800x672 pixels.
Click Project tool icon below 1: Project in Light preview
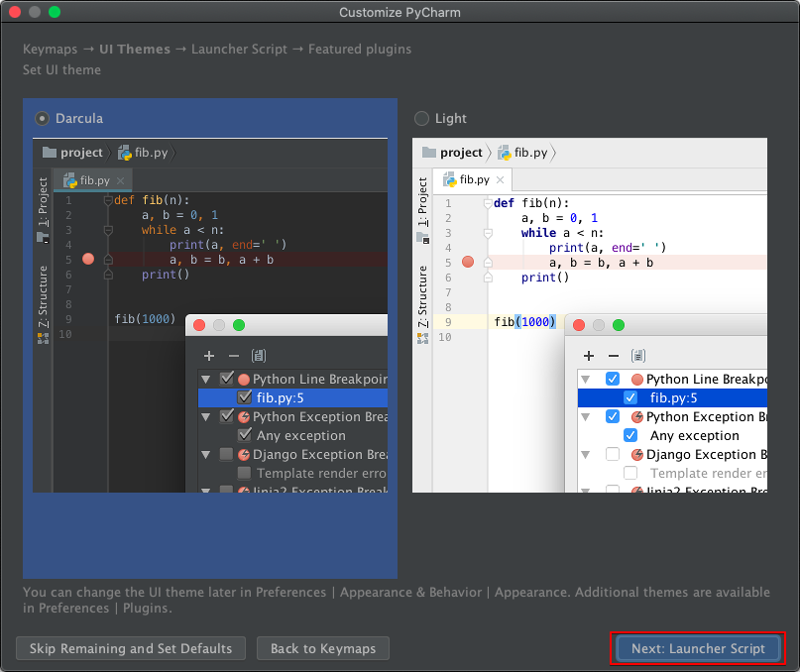point(422,238)
